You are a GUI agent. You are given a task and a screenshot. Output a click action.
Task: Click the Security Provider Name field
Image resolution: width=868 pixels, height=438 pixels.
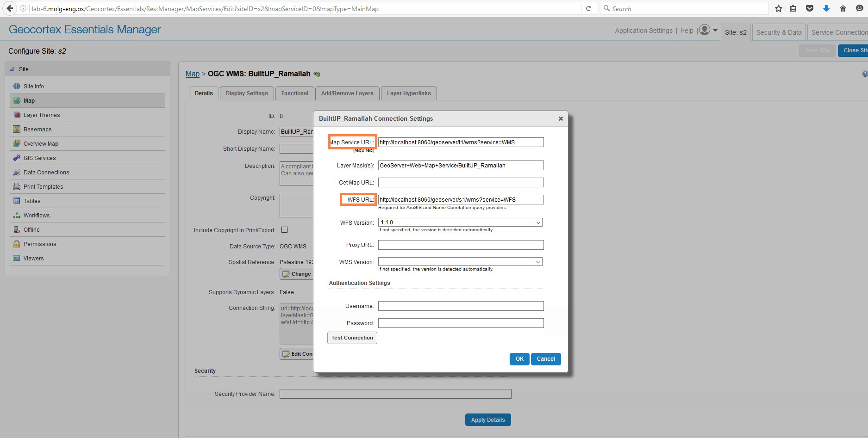point(395,394)
